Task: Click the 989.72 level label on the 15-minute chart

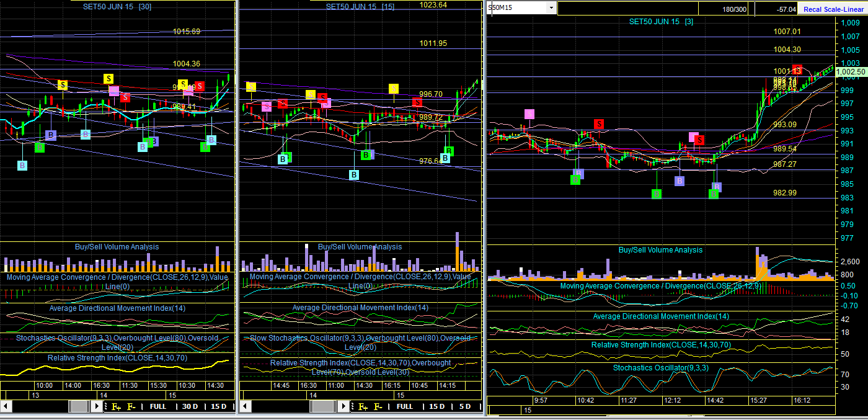Action: 430,117
